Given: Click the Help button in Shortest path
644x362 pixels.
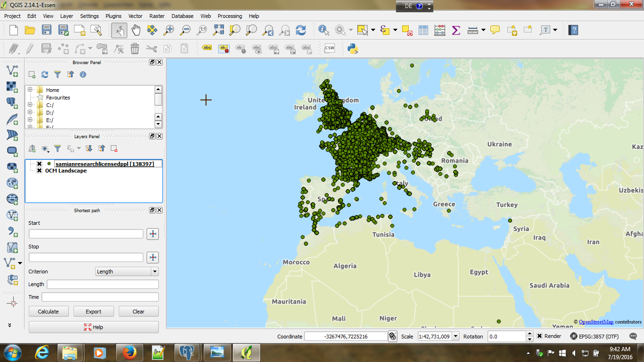Looking at the screenshot, I should 94,327.
